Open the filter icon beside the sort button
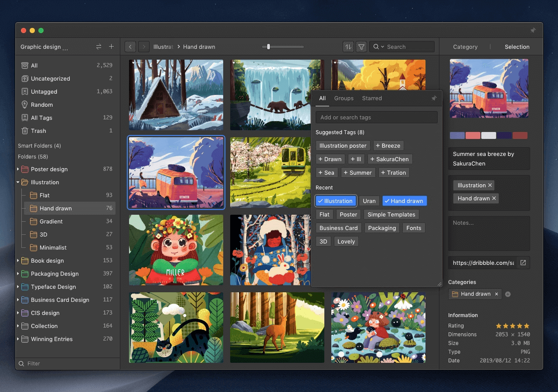Image resolution: width=558 pixels, height=392 pixels. (361, 46)
